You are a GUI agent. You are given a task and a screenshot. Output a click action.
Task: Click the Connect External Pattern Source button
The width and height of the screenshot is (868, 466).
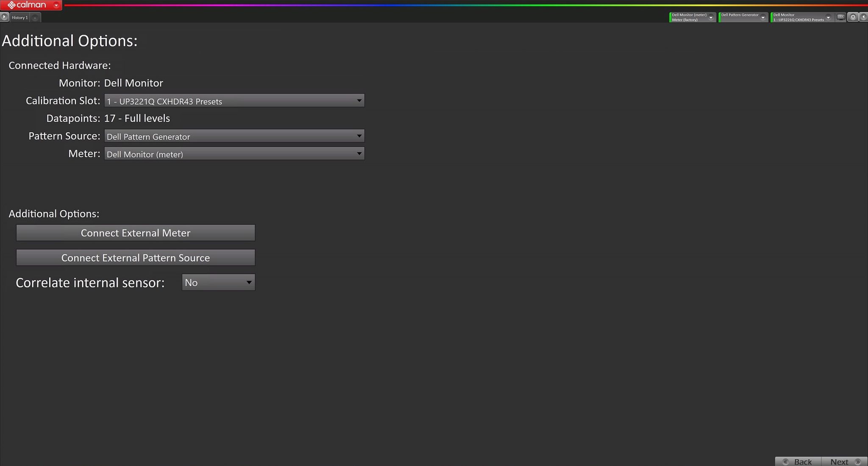[x=136, y=257]
